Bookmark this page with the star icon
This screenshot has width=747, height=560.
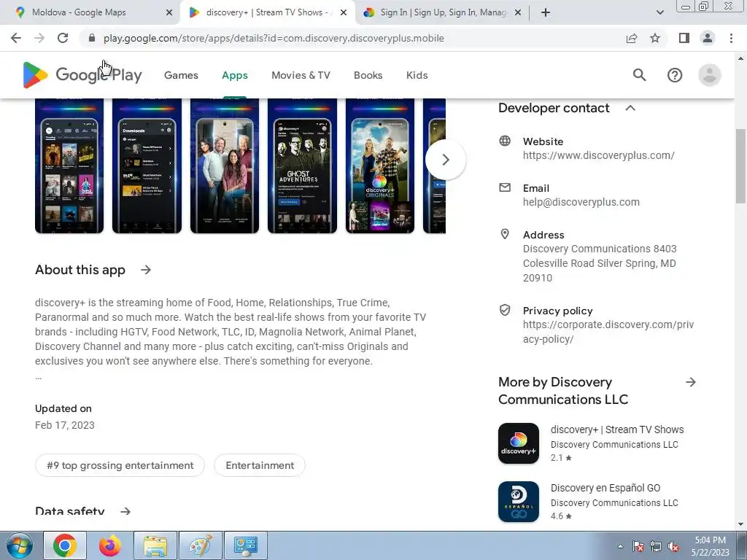[655, 38]
